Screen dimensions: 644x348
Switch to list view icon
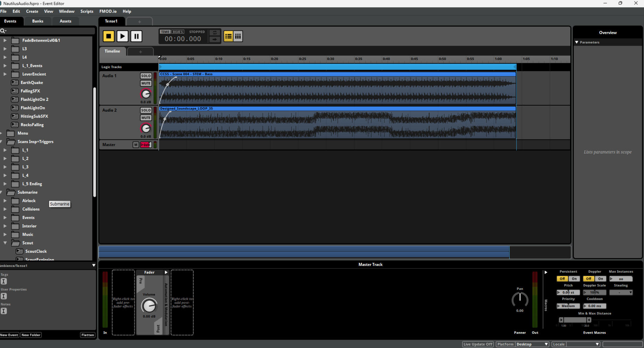228,36
